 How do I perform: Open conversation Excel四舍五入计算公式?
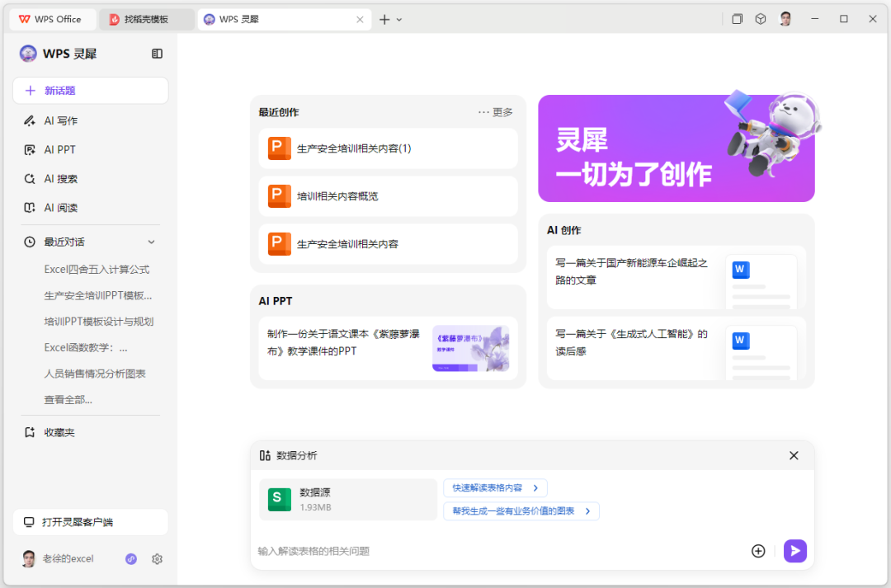tap(97, 270)
